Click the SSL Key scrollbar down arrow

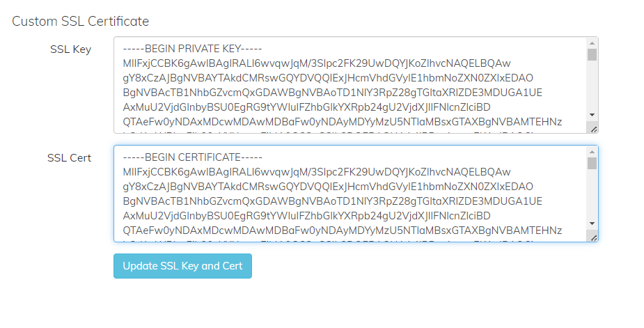[592, 115]
